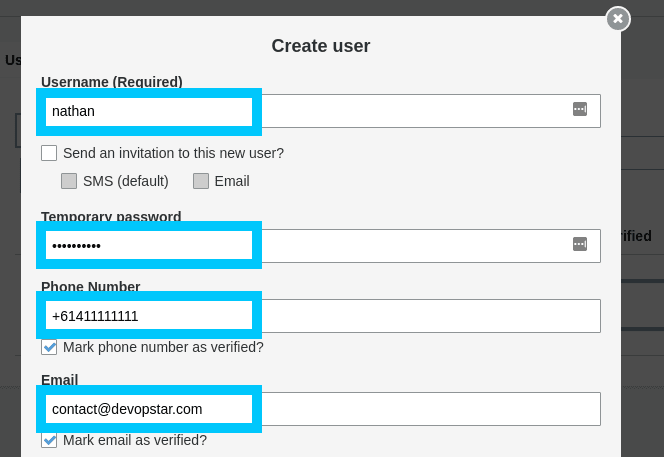Click the 'Send an invitation to this new user?' text
This screenshot has height=457, width=664.
click(x=173, y=153)
